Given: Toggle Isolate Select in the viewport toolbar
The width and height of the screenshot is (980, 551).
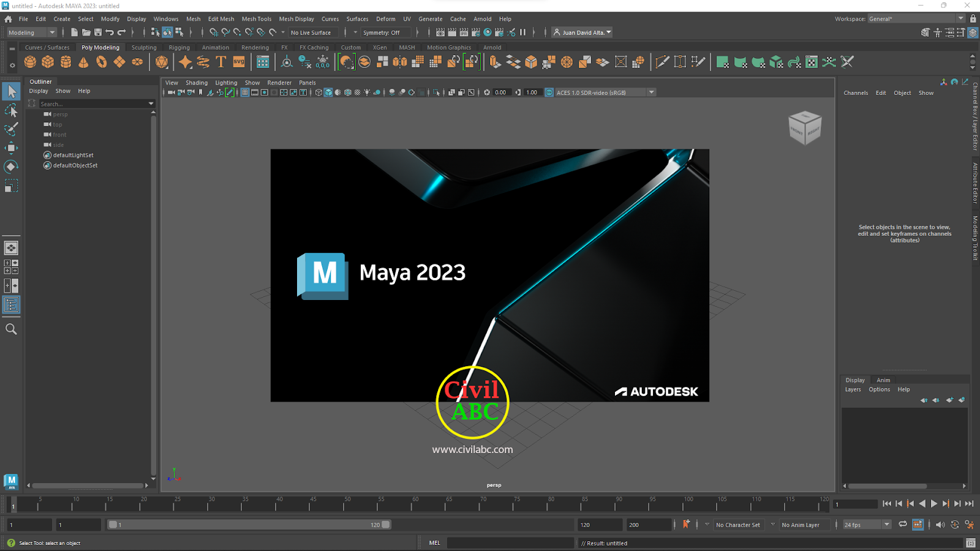Looking at the screenshot, I should 436,92.
